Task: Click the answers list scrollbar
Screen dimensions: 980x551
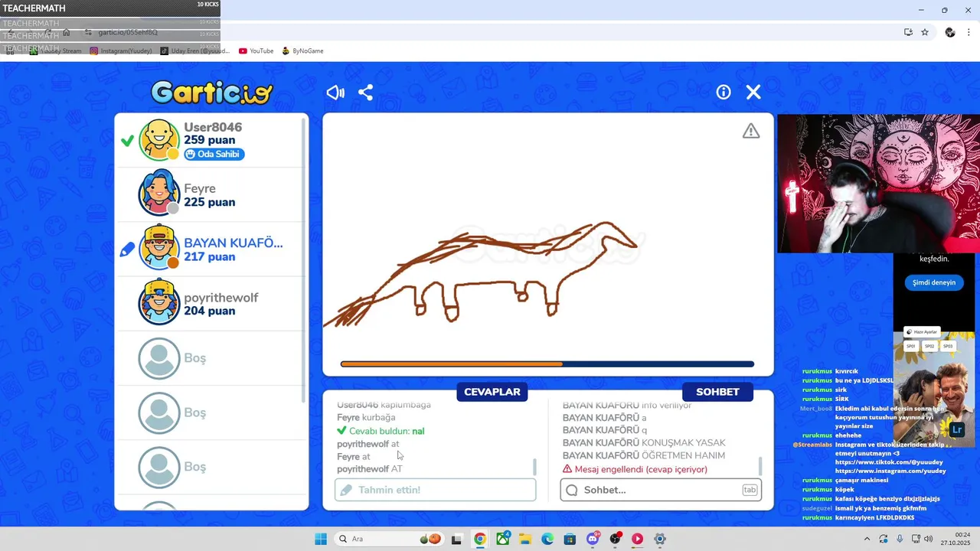Action: pos(534,467)
